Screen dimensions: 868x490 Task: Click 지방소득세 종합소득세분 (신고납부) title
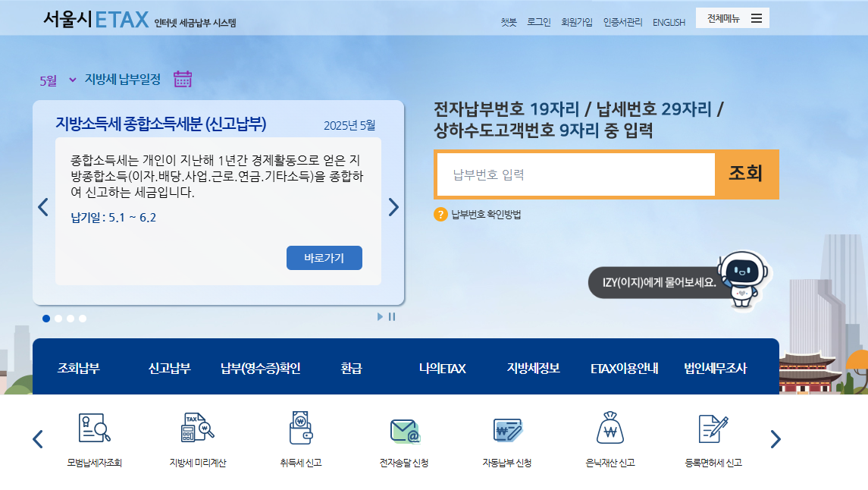click(161, 124)
